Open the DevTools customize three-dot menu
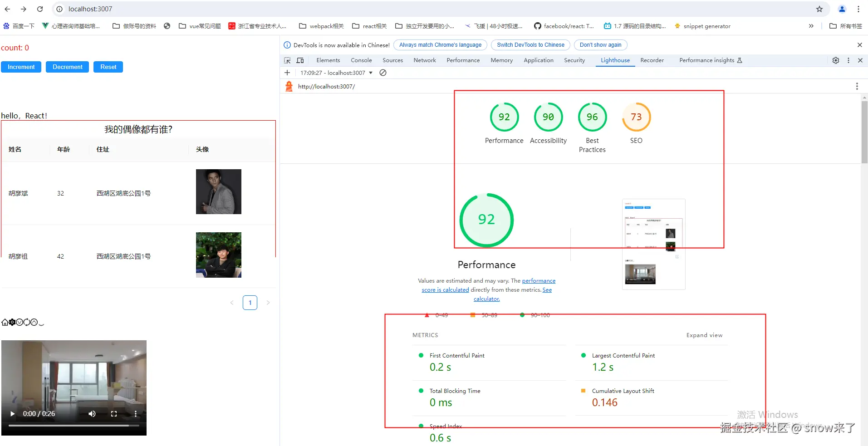Viewport: 868px width, 446px height. pos(848,60)
